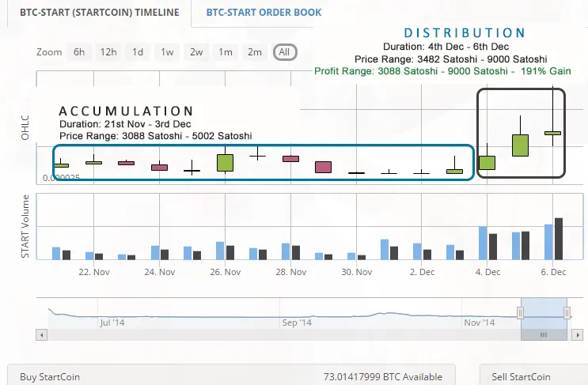
Task: Click the red candlestick on 29. Nov
Action: click(323, 167)
